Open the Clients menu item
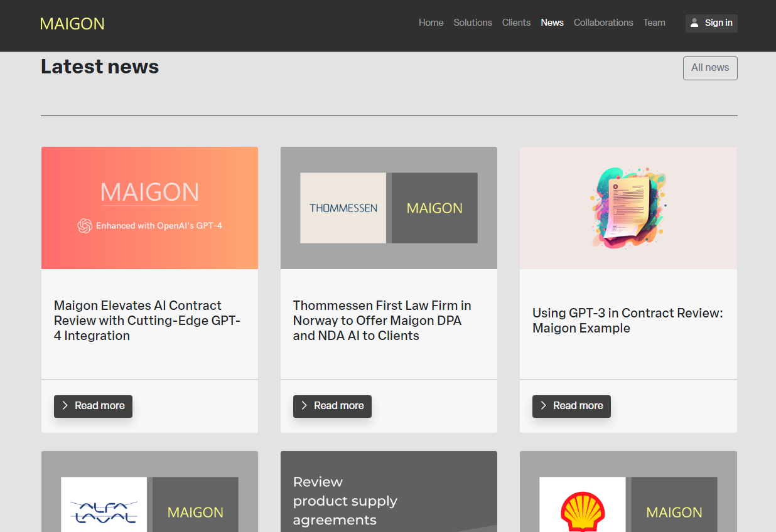The height and width of the screenshot is (532, 776). tap(516, 23)
